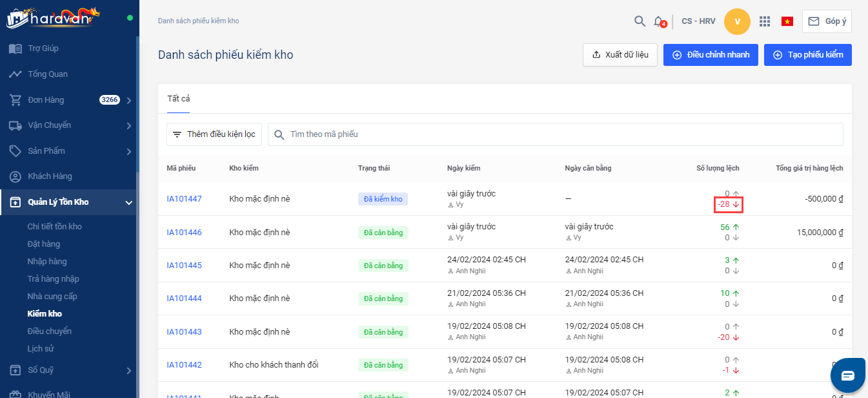Viewport: 868px width, 398px height.
Task: Click the Haravan logo
Action: (x=53, y=17)
